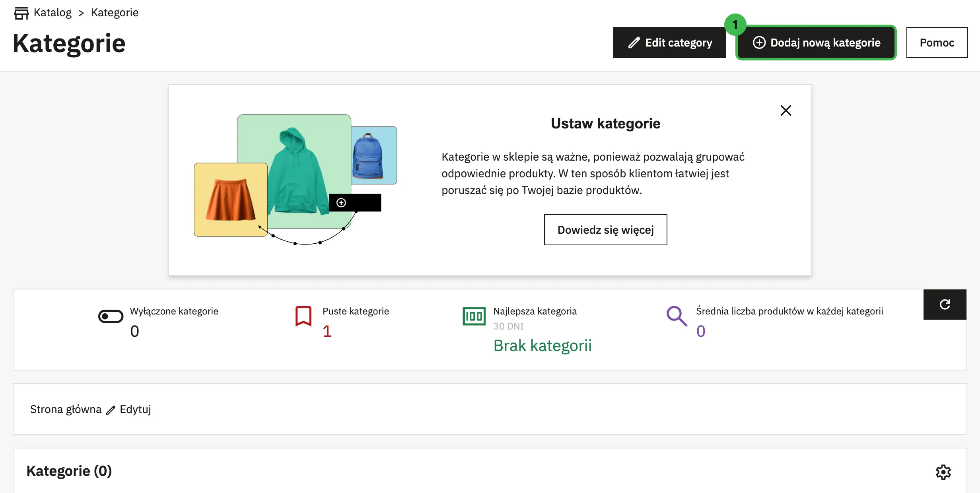Open the Pomoc help button
This screenshot has width=980, height=493.
(x=937, y=43)
